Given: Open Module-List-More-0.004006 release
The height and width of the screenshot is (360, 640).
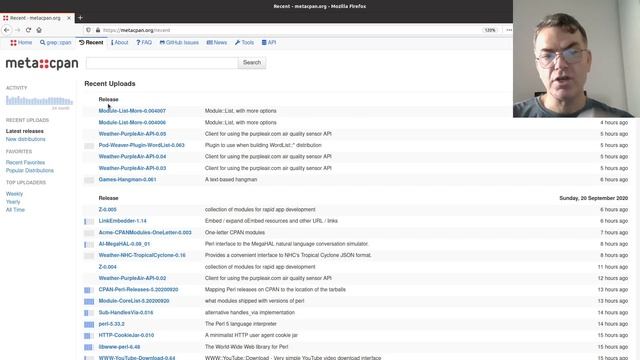Looking at the screenshot, I should 132,122.
